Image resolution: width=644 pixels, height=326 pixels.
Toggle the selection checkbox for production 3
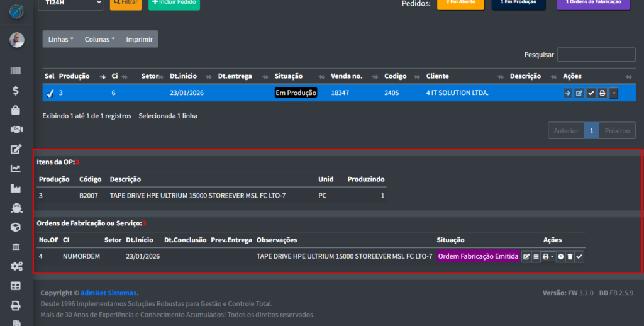50,94
